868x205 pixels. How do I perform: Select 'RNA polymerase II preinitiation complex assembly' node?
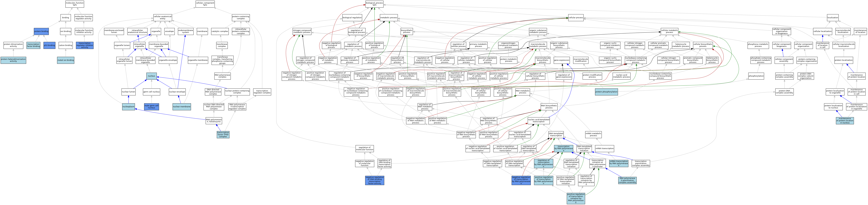627,180
